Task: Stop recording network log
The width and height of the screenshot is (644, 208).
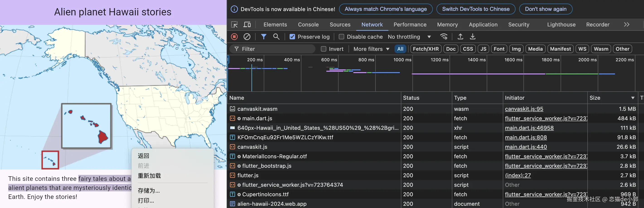Action: coord(234,37)
